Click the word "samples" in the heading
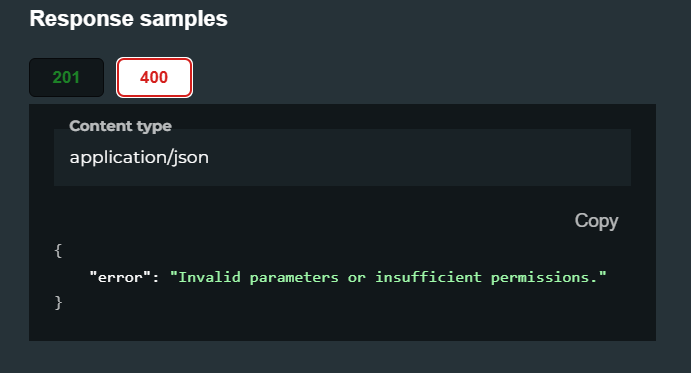 pos(184,19)
